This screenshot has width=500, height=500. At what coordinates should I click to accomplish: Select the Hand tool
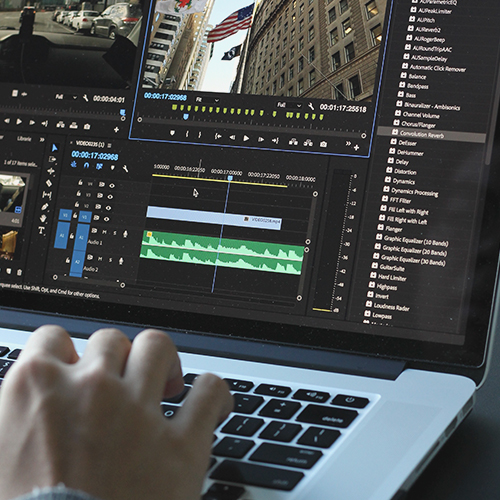click(x=43, y=218)
